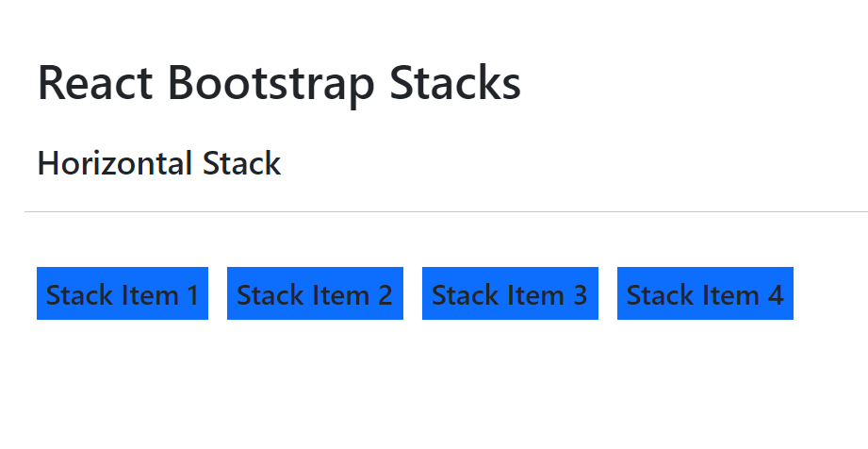Select the Stack Item 2 box
The height and width of the screenshot is (449, 868).
pyautogui.click(x=315, y=293)
